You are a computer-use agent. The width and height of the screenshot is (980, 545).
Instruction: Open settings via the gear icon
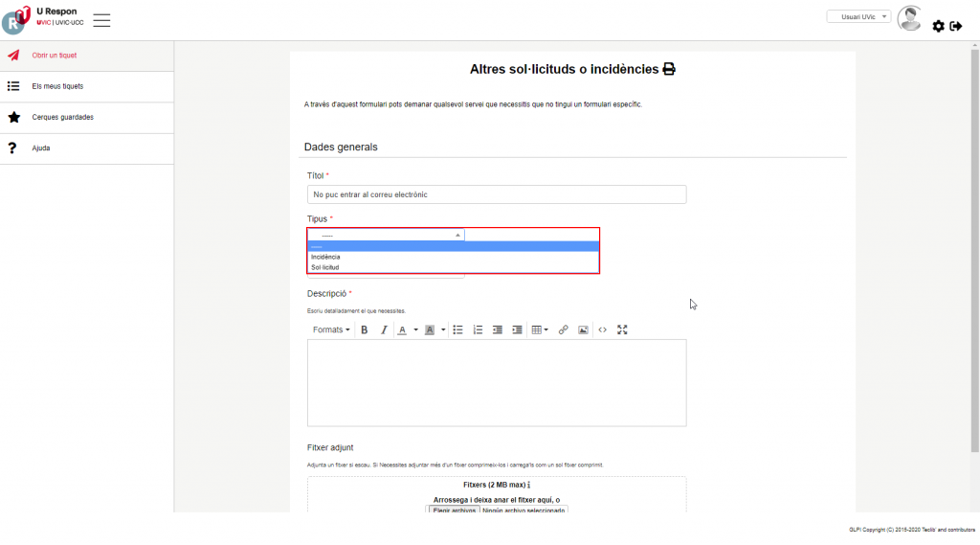click(x=938, y=26)
